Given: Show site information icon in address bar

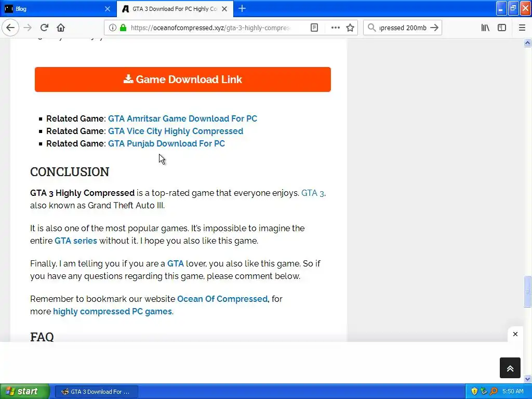Looking at the screenshot, I should click(x=113, y=28).
